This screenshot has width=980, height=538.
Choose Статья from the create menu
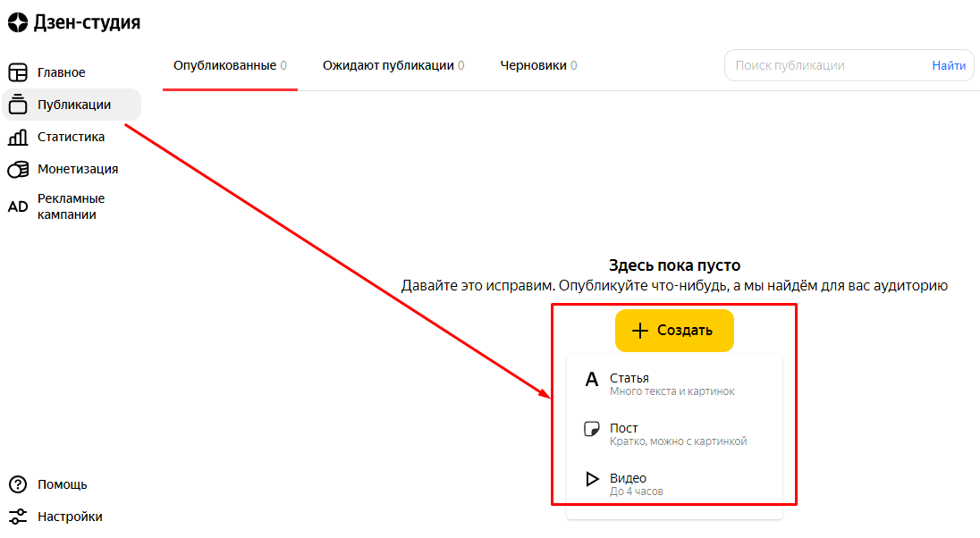click(672, 384)
